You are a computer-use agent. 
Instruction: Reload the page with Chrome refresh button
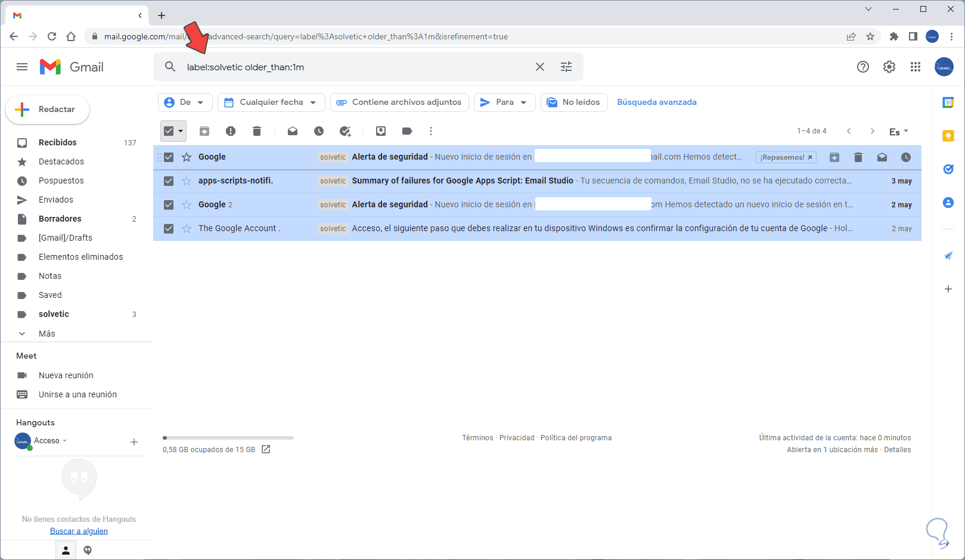tap(52, 36)
